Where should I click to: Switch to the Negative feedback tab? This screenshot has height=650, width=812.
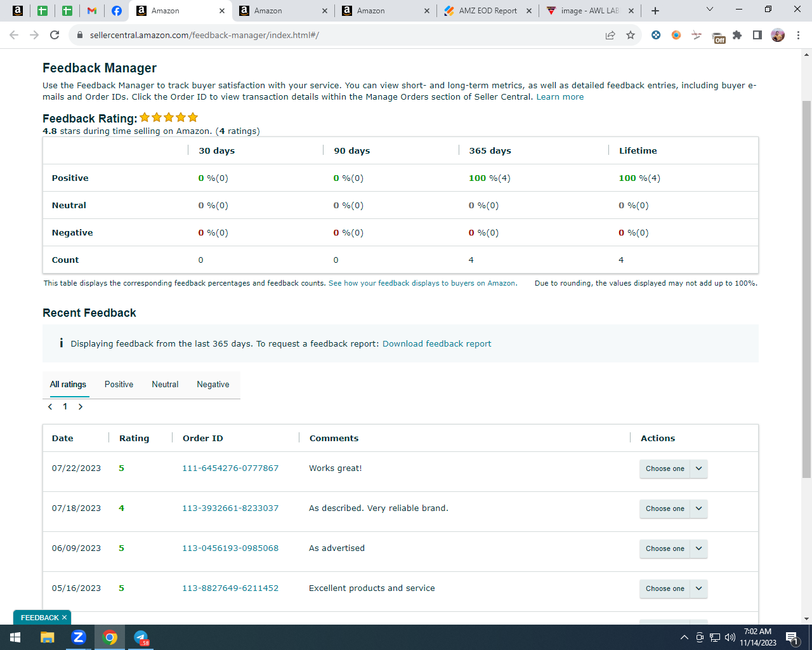(213, 385)
